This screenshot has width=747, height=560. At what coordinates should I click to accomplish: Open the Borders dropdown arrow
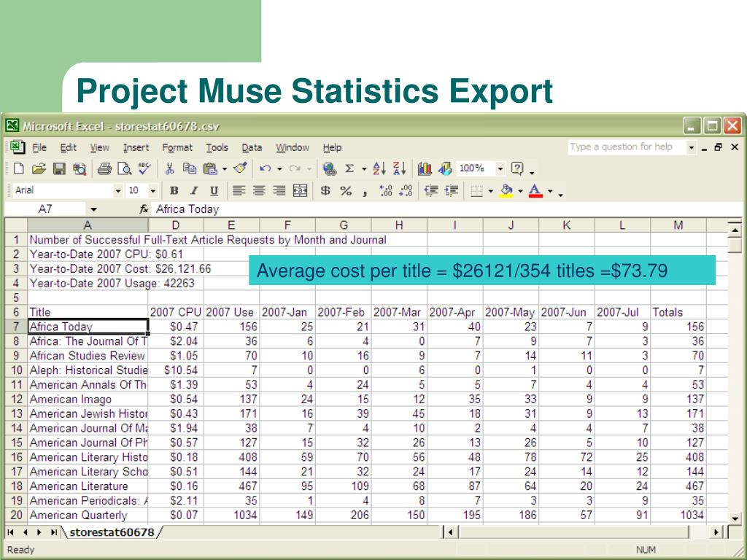pyautogui.click(x=491, y=192)
